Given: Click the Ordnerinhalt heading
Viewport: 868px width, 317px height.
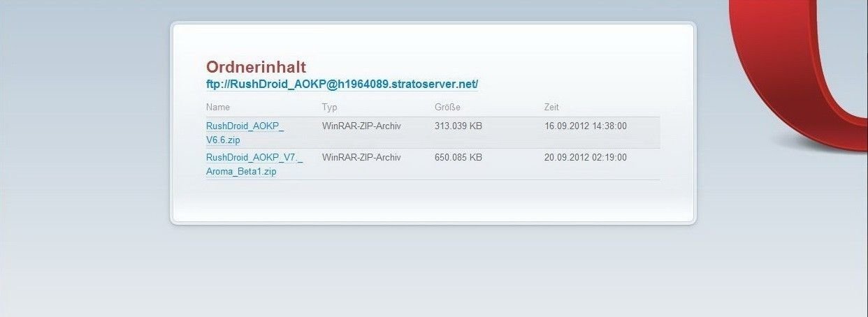Looking at the screenshot, I should coord(256,67).
